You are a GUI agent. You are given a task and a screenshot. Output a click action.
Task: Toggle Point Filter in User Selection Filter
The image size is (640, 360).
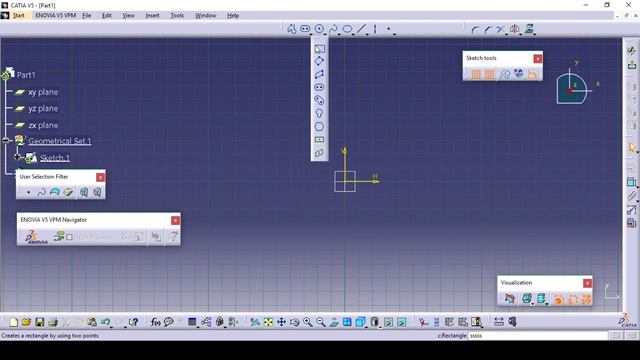(x=28, y=192)
